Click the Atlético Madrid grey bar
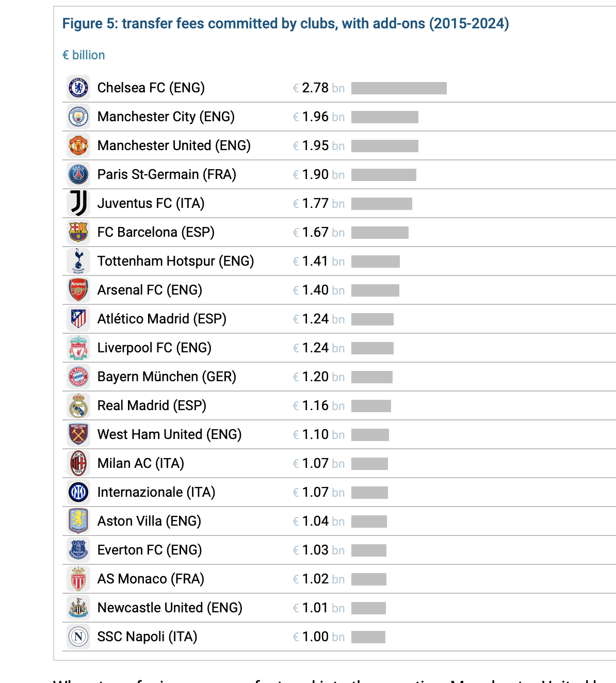Screen dimensions: 616x683 372,319
